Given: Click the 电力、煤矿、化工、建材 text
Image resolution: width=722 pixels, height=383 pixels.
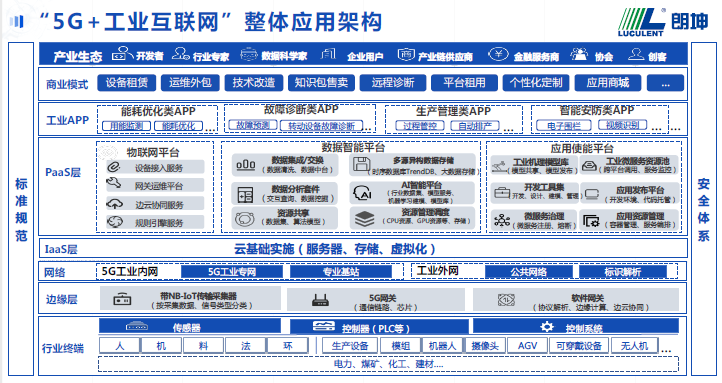Looking at the screenshot, I should coord(388,364).
